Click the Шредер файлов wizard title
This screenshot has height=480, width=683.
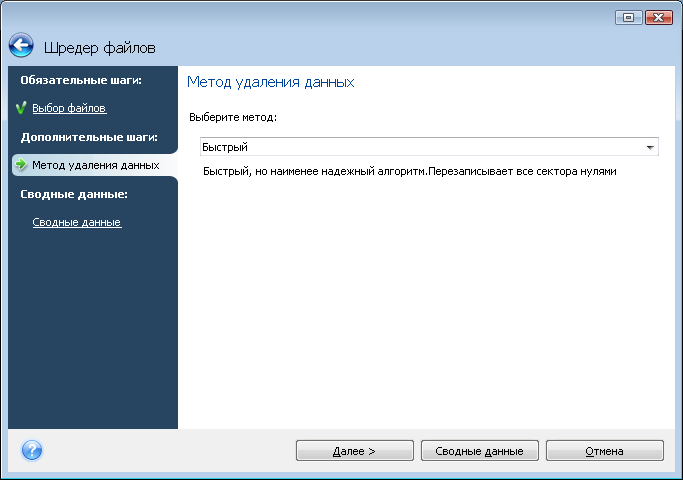click(x=99, y=47)
